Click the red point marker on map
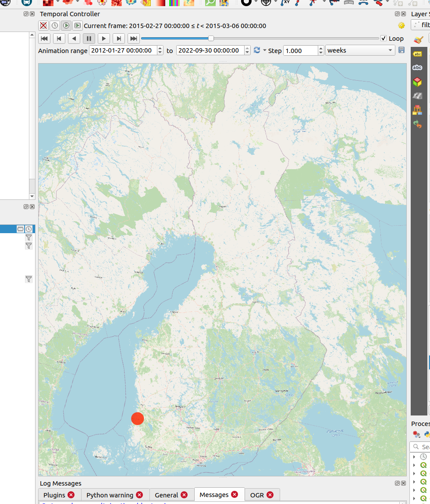 point(138,419)
